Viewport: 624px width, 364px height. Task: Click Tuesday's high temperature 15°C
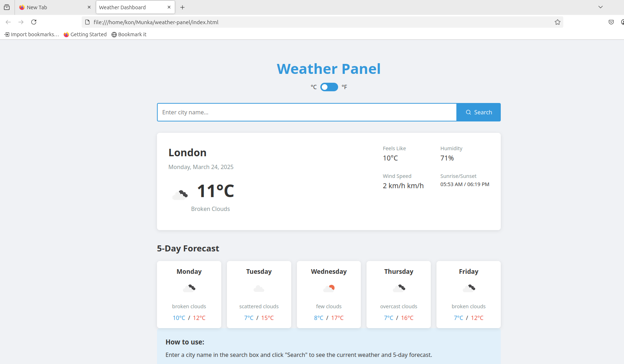(267, 318)
